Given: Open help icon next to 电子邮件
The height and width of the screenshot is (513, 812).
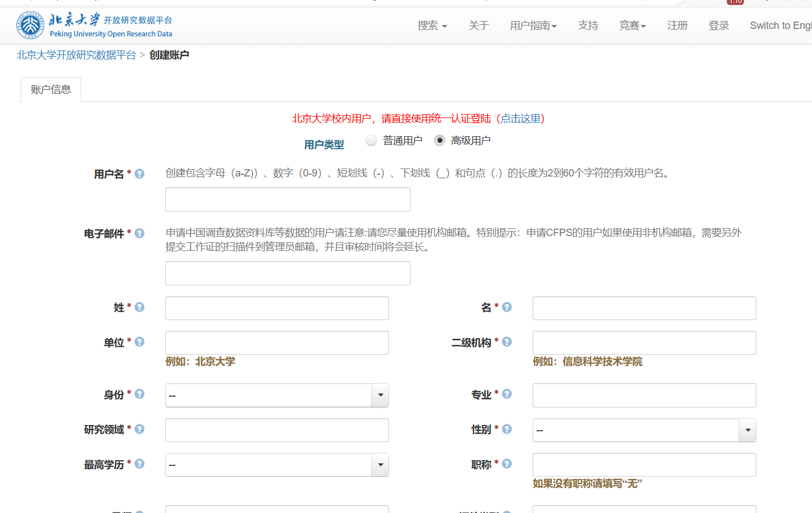Looking at the screenshot, I should click(139, 233).
